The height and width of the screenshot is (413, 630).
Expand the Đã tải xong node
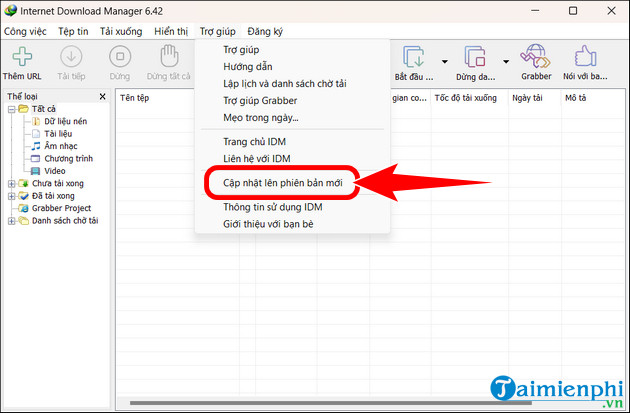tap(12, 196)
